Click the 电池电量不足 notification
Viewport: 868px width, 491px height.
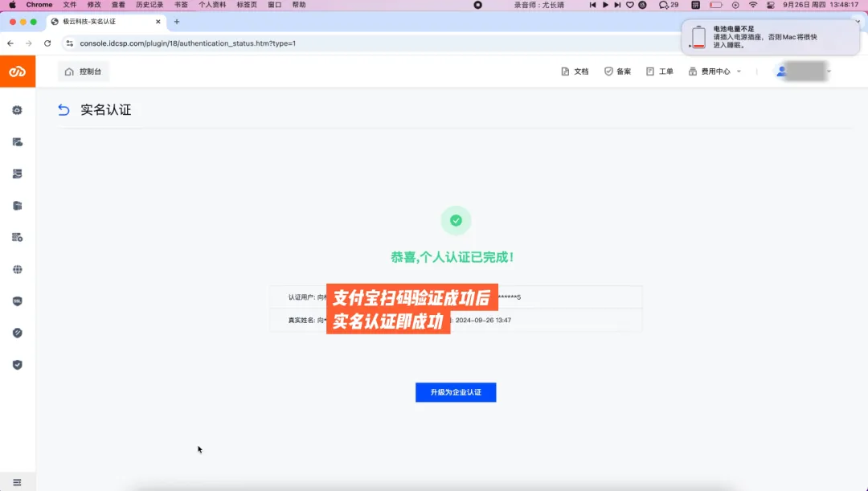click(x=771, y=37)
